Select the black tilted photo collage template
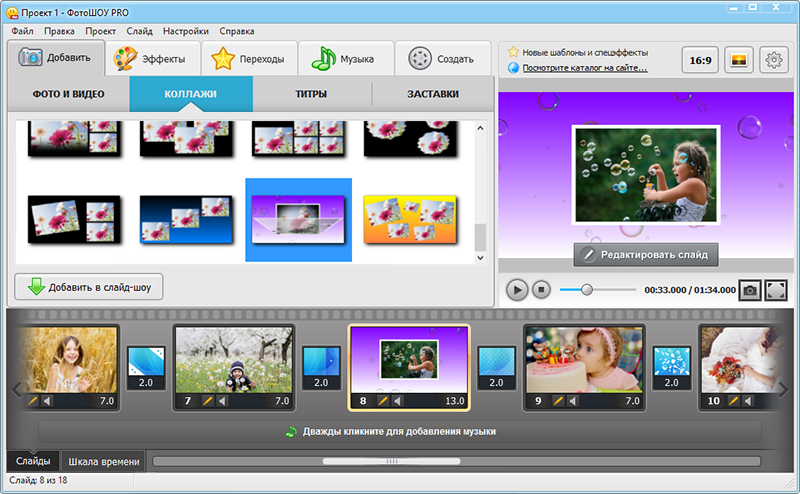This screenshot has height=494, width=800. coord(74,219)
